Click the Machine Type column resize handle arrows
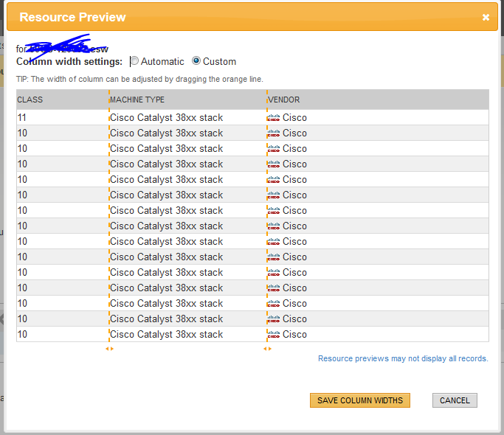Screen dimensions: 504x435 tap(109, 349)
